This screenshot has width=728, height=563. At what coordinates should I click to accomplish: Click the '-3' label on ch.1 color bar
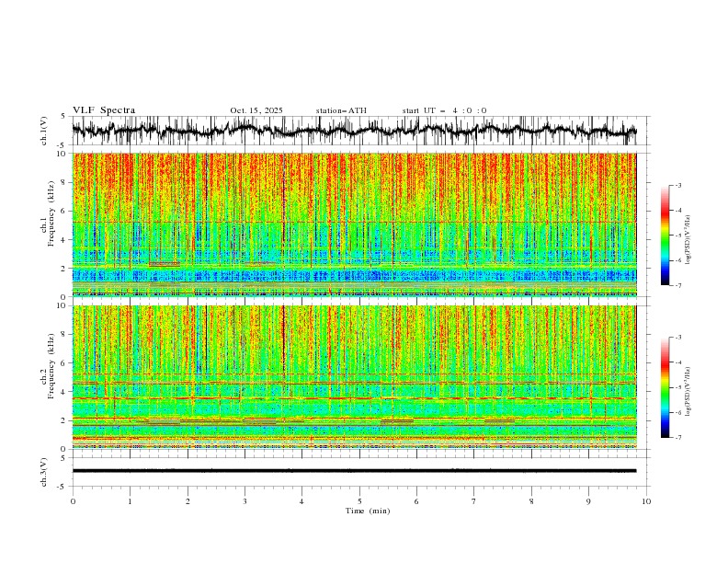point(678,185)
